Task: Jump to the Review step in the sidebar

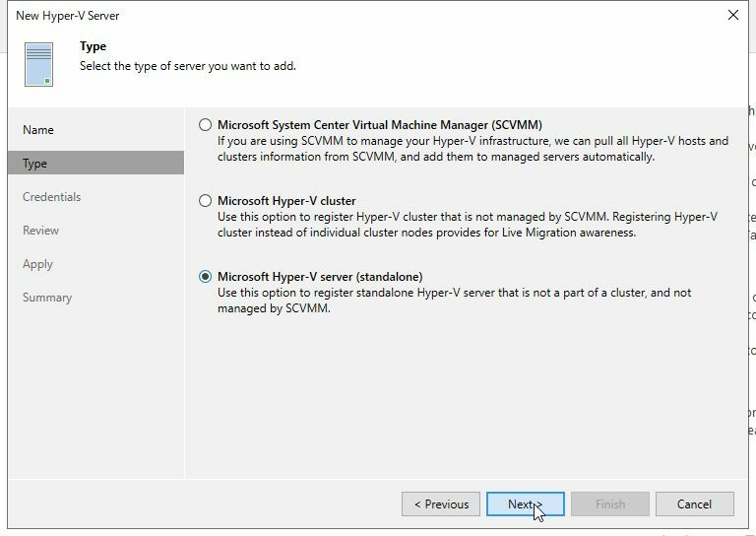Action: click(x=40, y=231)
